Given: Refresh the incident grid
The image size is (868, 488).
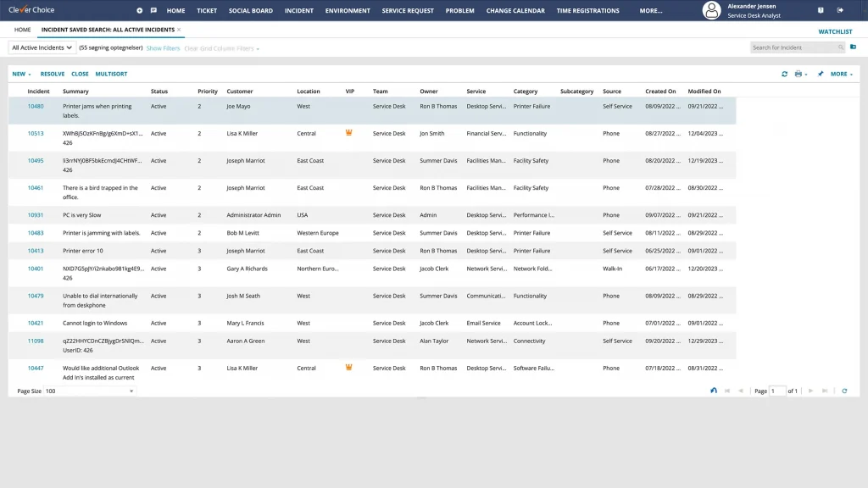Looking at the screenshot, I should [x=786, y=75].
